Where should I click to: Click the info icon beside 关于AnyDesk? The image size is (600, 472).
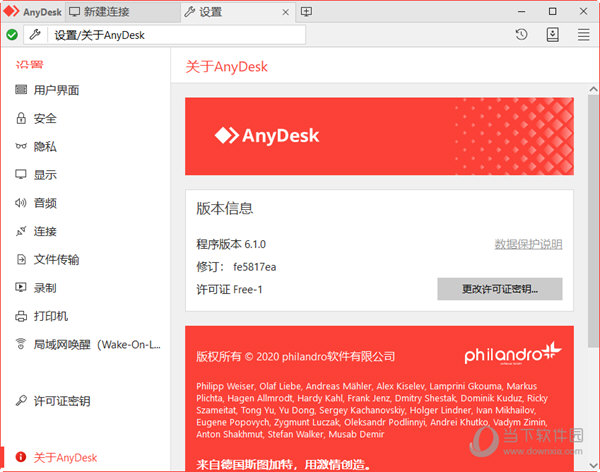[x=21, y=457]
